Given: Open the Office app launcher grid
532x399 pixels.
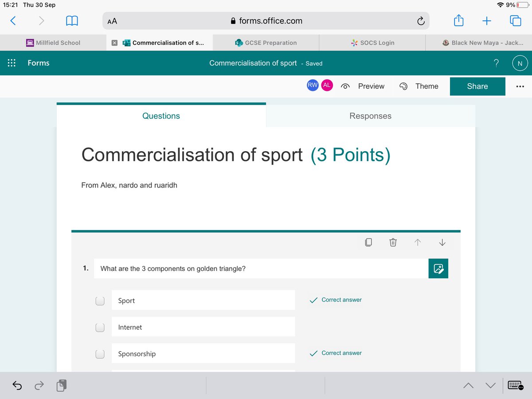Looking at the screenshot, I should (12, 63).
